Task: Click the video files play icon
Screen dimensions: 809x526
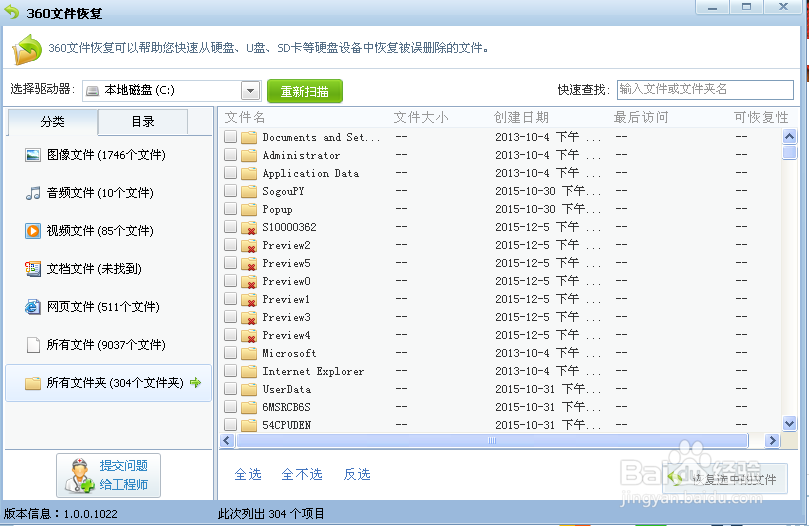Action: [33, 231]
